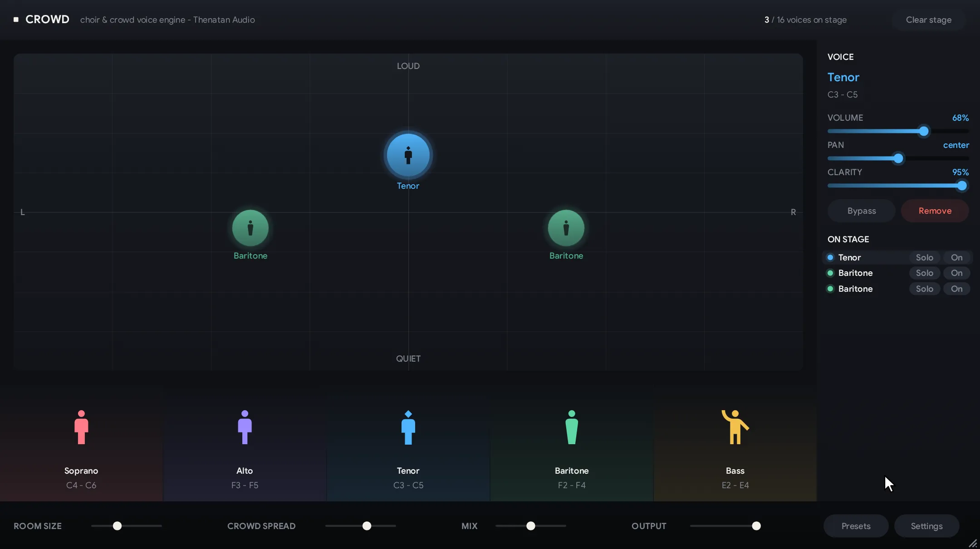Click the 68% volume value
Screen dimensions: 980x549
click(960, 118)
